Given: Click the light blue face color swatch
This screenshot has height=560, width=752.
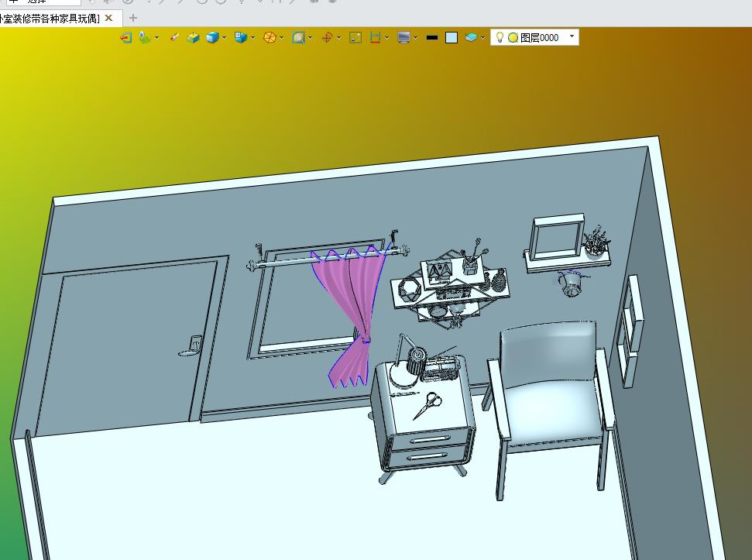Looking at the screenshot, I should click(x=452, y=37).
